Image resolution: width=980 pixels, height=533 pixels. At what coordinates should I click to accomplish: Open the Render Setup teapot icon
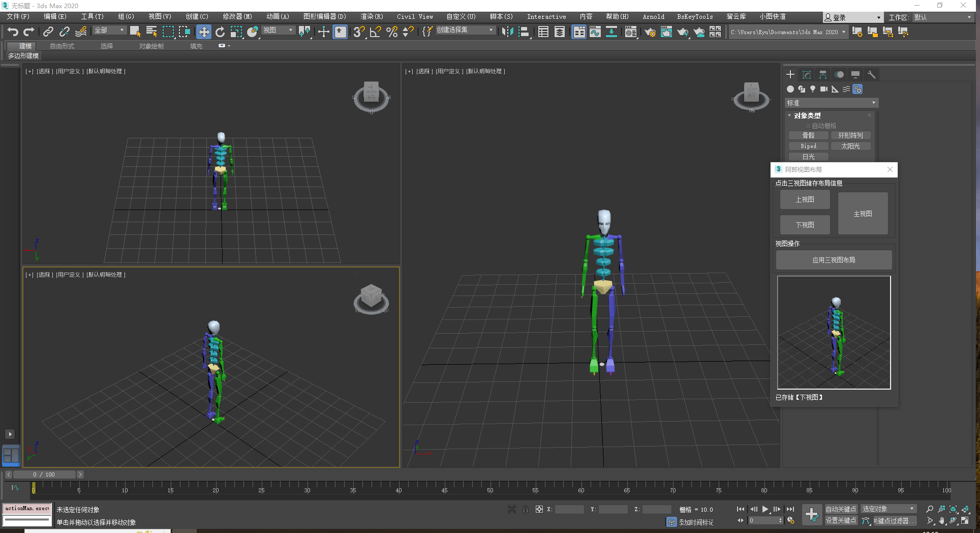tap(650, 32)
